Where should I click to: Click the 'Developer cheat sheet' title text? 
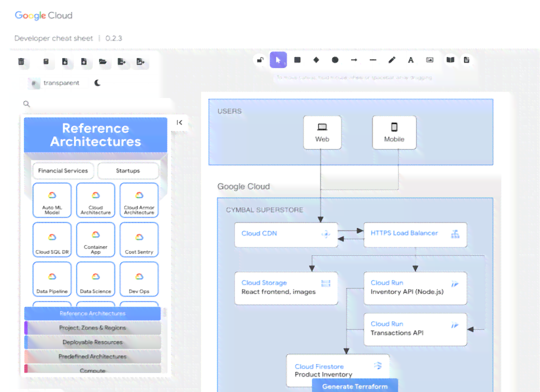[x=53, y=38]
